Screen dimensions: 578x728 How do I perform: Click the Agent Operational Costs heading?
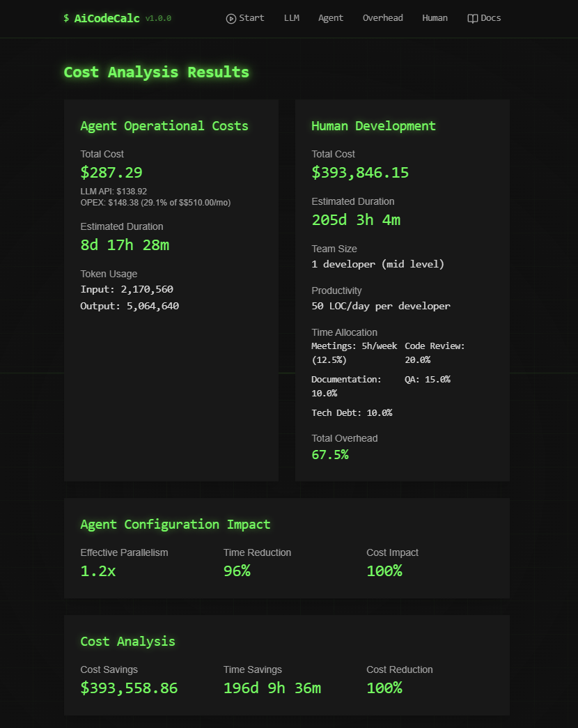[x=164, y=126]
